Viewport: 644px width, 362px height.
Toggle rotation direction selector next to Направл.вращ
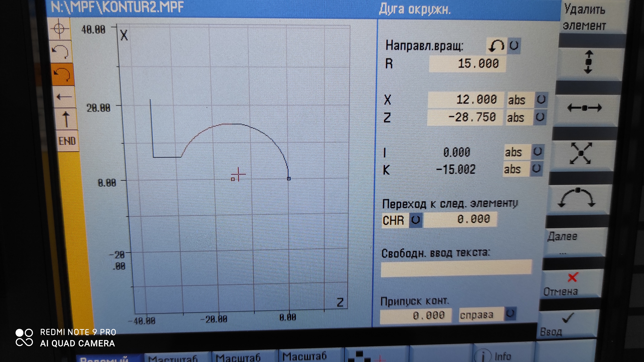coord(514,46)
